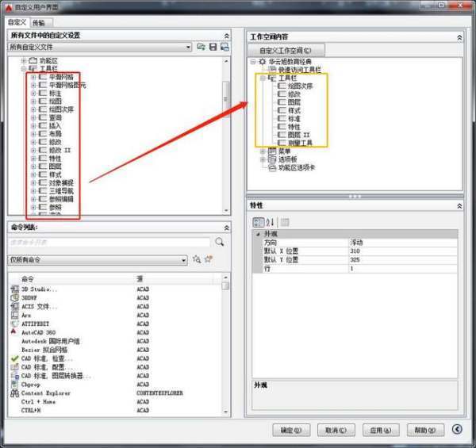
Task: Click the 3DDWF command icon
Action: (x=14, y=298)
